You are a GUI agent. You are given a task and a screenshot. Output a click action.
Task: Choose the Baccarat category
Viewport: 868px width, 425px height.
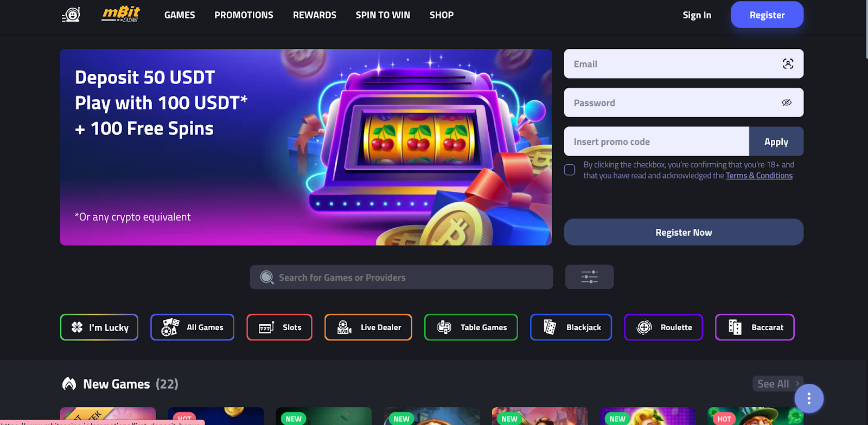(x=755, y=327)
